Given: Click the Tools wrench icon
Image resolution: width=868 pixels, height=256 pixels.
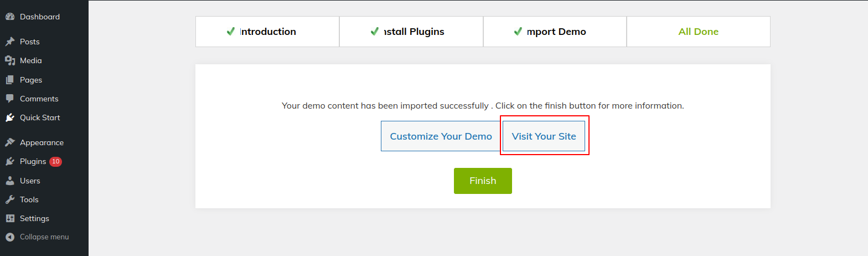Looking at the screenshot, I should pos(9,199).
